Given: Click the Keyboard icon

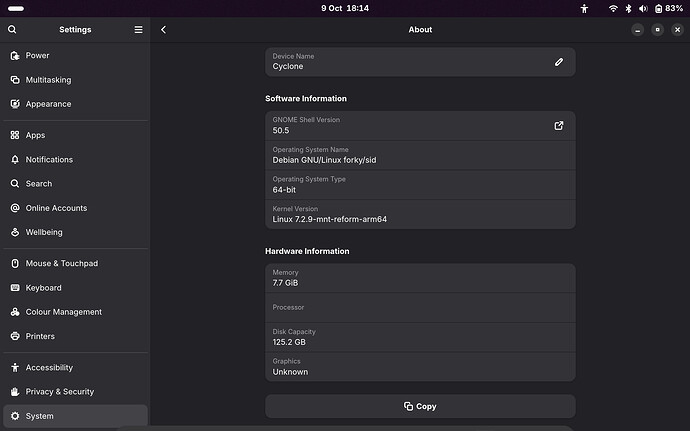Looking at the screenshot, I should point(15,287).
